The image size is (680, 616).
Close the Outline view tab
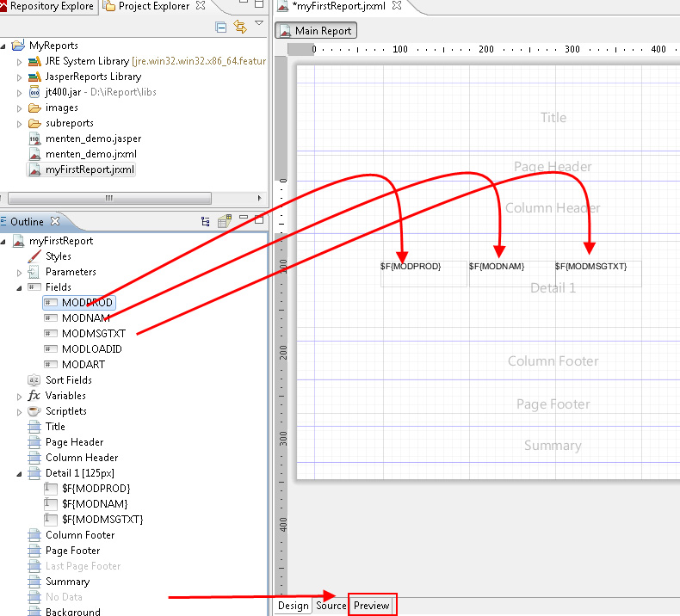click(x=56, y=222)
